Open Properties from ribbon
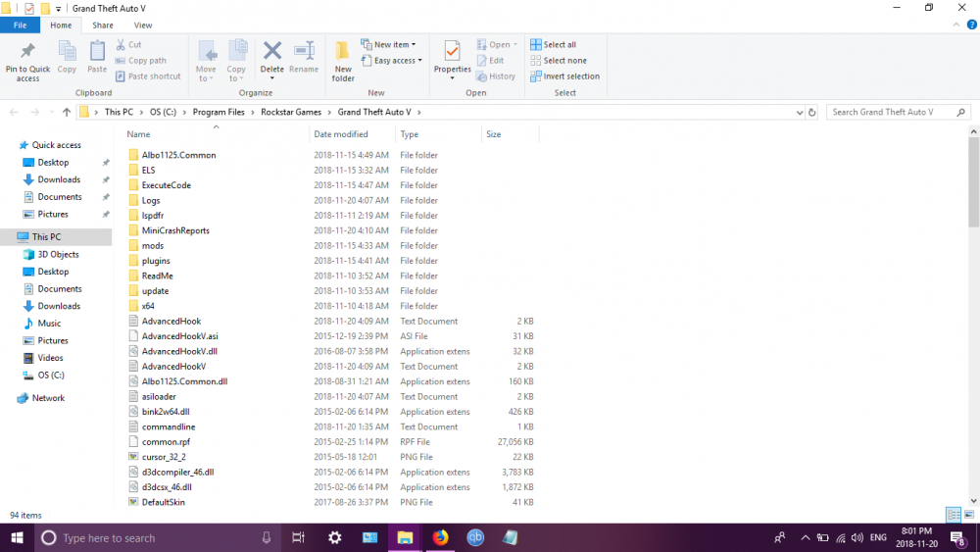The width and height of the screenshot is (980, 552). [452, 60]
